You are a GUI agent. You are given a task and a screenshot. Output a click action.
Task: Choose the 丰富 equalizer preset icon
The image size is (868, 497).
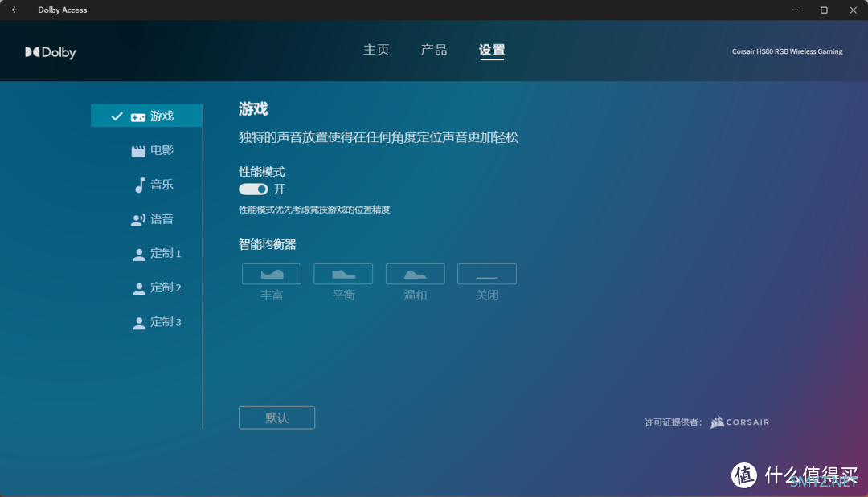(x=272, y=274)
